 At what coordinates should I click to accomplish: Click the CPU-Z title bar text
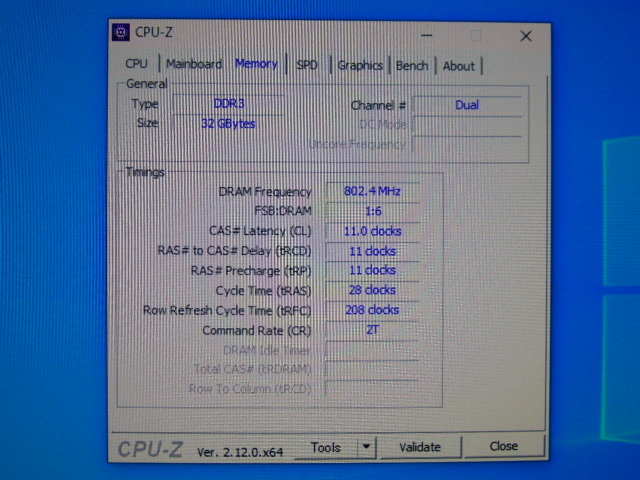[154, 32]
